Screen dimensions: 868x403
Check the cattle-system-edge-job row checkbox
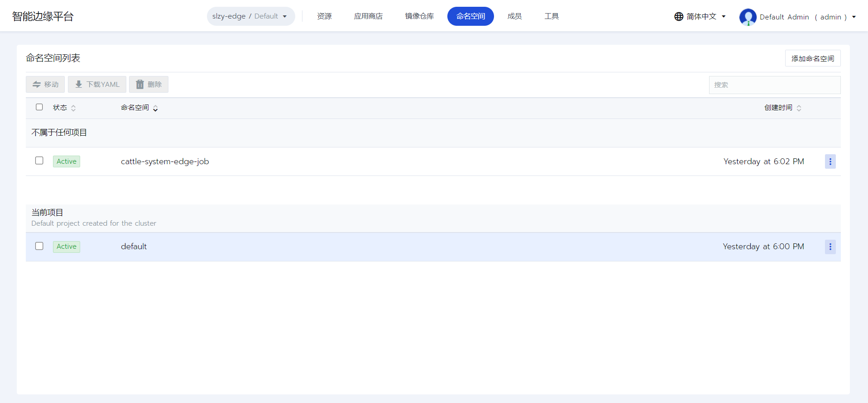pos(39,161)
